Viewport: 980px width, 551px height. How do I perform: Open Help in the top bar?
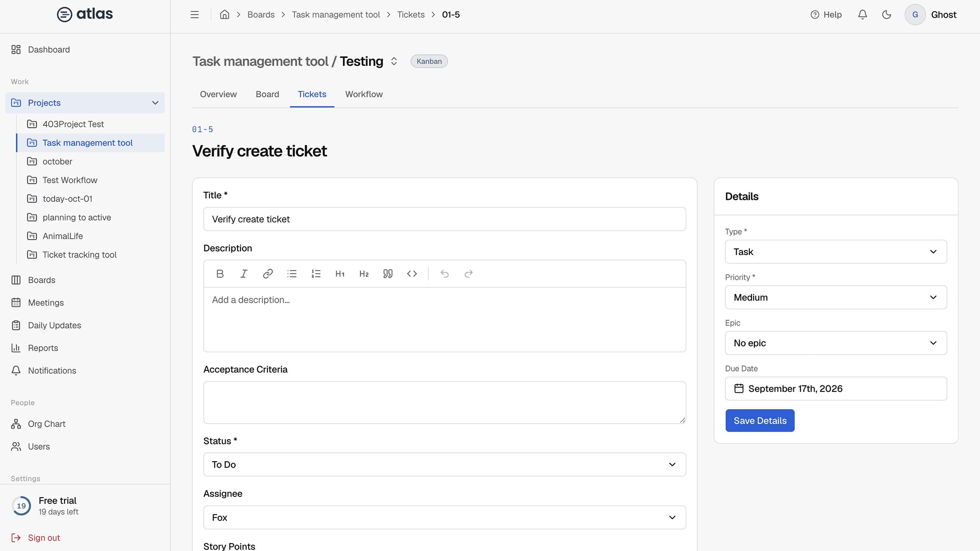tap(826, 14)
